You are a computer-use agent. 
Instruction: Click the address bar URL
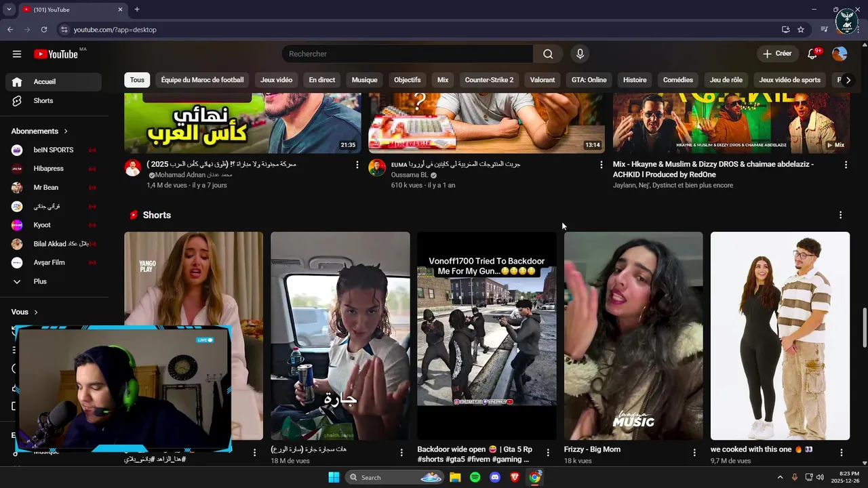point(115,30)
